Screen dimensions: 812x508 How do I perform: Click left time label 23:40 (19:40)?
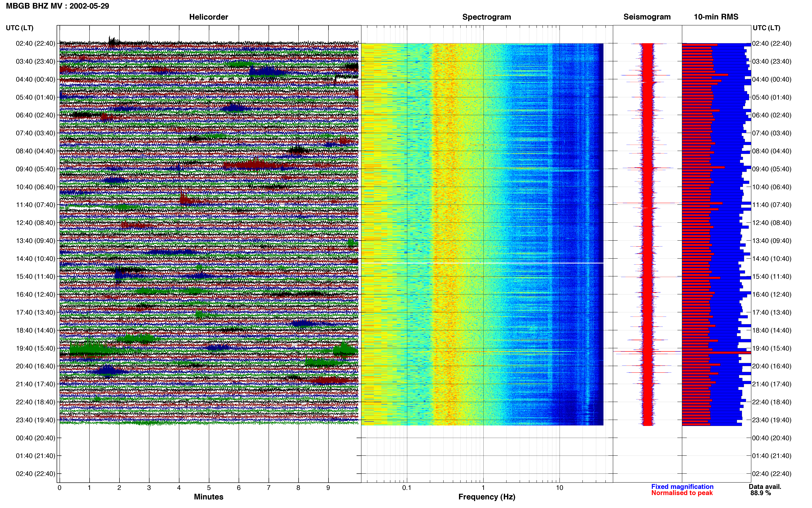[36, 420]
